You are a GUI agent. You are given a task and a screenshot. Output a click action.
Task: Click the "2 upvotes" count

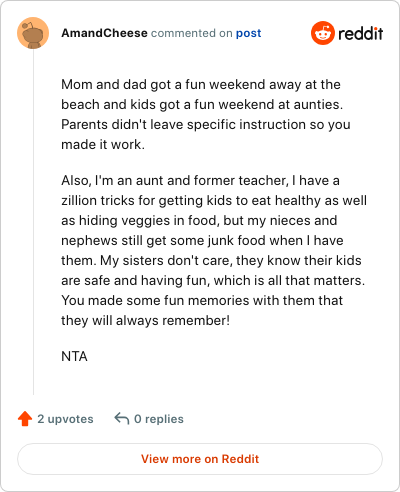coord(65,419)
